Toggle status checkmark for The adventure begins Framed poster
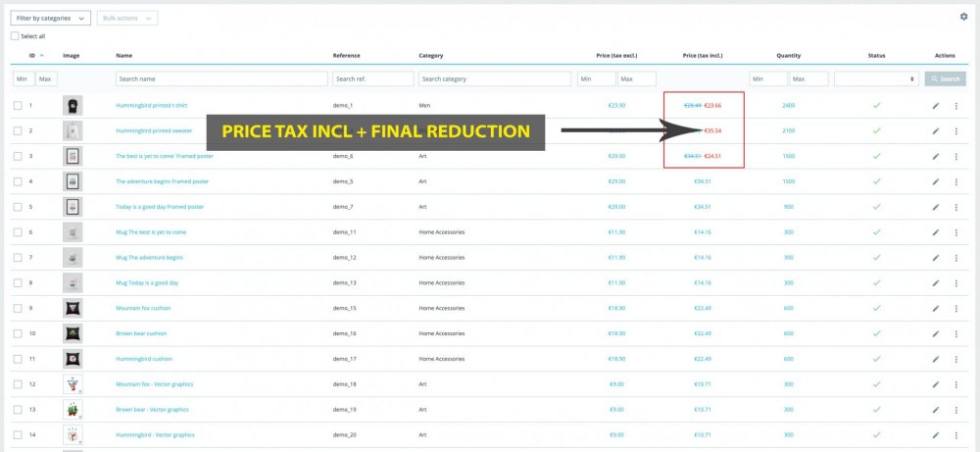Screen dimensions: 980x452 pyautogui.click(x=876, y=181)
